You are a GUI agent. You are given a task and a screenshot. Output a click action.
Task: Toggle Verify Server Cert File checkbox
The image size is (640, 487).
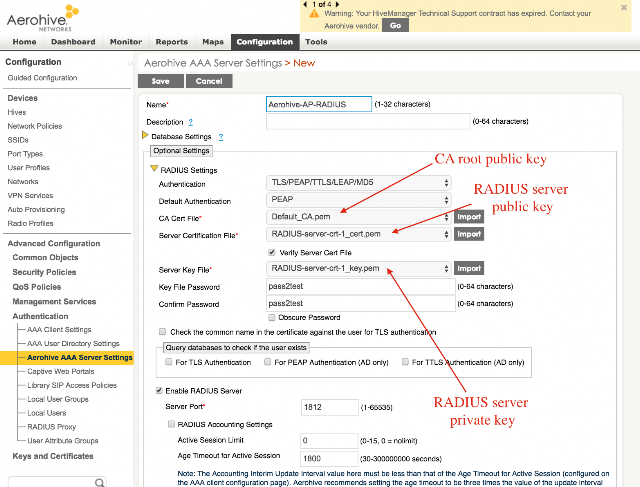point(271,252)
